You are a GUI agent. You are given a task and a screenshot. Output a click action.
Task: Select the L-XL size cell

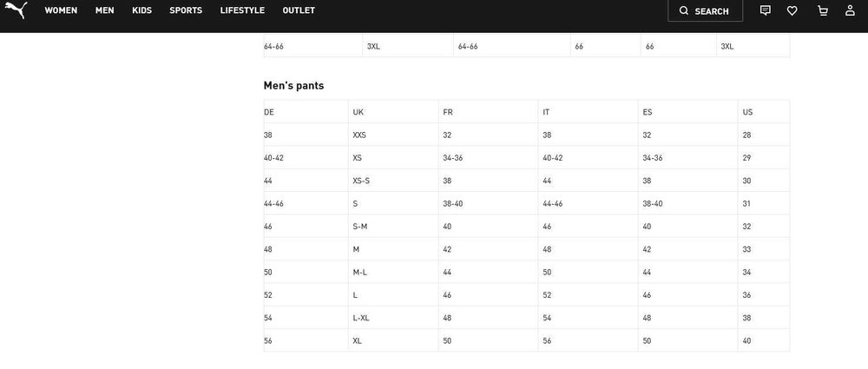[393, 318]
